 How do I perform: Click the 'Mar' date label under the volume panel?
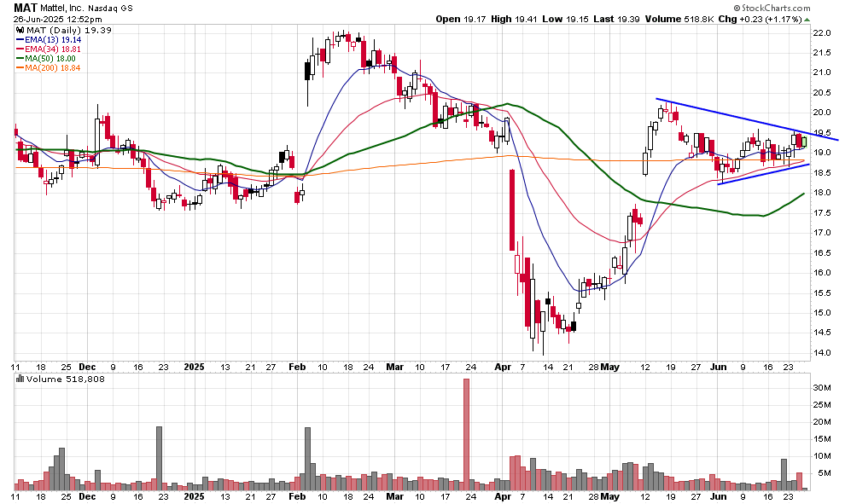(394, 496)
